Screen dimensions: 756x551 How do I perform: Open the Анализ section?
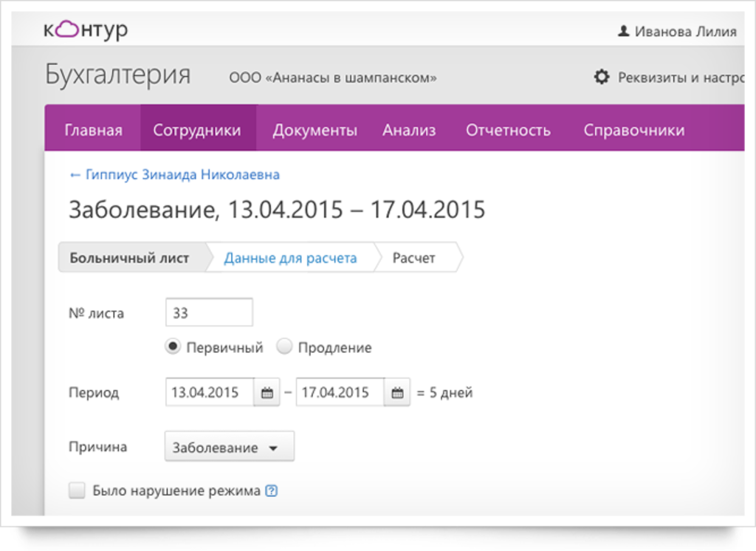pyautogui.click(x=409, y=131)
